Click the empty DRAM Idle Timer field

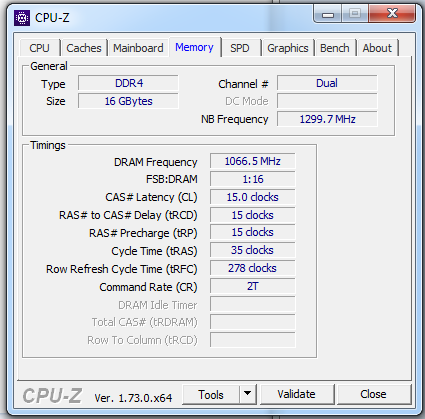coord(253,304)
